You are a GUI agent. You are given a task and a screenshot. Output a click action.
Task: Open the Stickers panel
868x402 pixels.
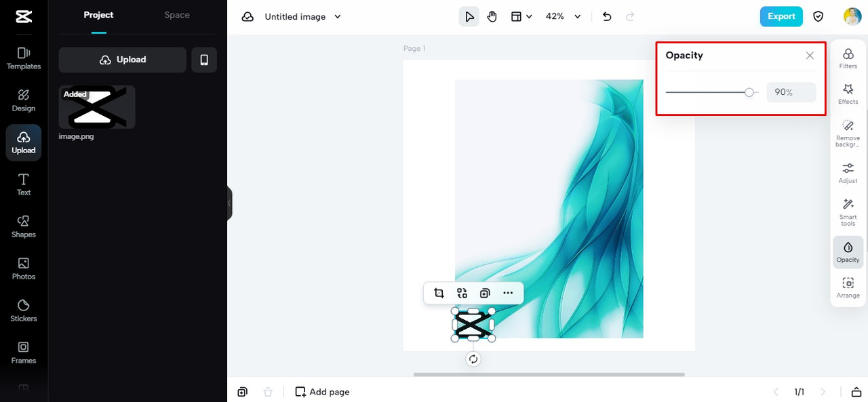coord(24,310)
